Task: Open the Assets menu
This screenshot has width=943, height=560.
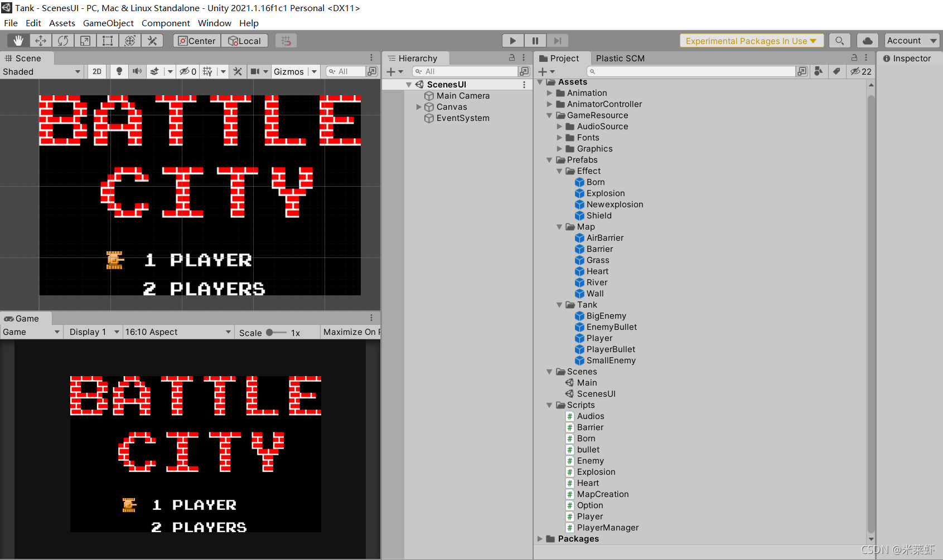Action: (x=62, y=23)
